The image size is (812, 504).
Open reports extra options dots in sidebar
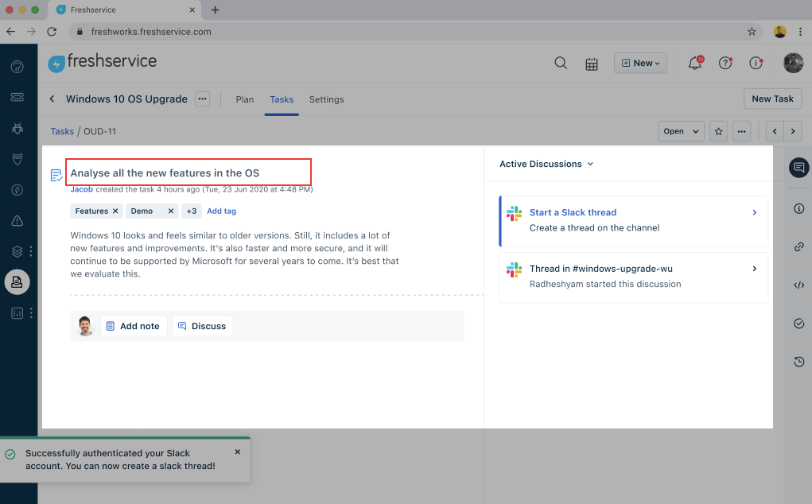pos(31,313)
